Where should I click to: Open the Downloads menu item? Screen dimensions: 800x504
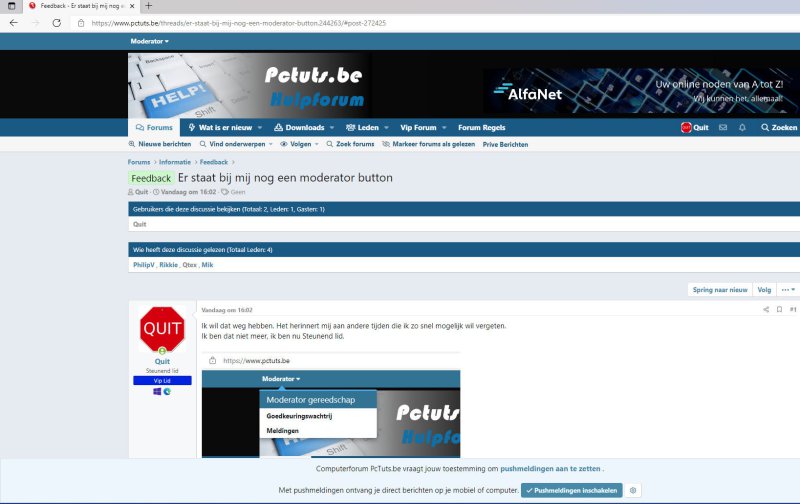(299, 128)
